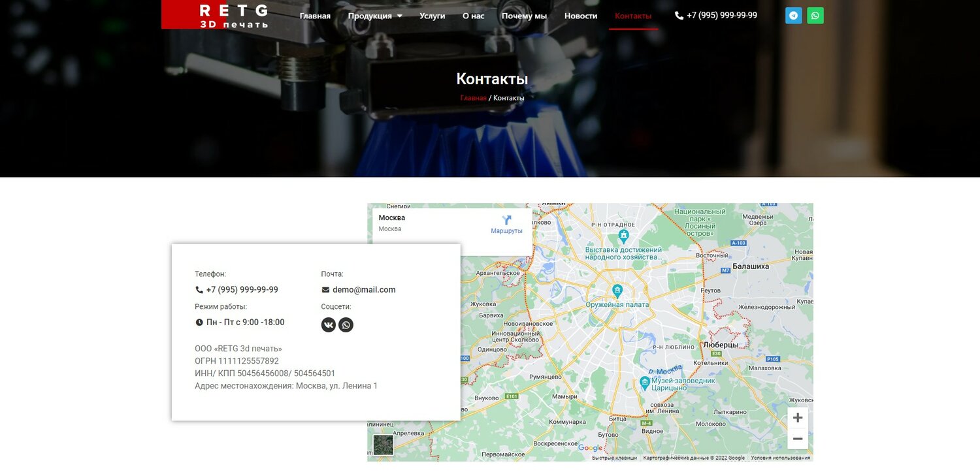980x476 pixels.
Task: Click the ООО «RETG 3d печать» text
Action: 238,349
